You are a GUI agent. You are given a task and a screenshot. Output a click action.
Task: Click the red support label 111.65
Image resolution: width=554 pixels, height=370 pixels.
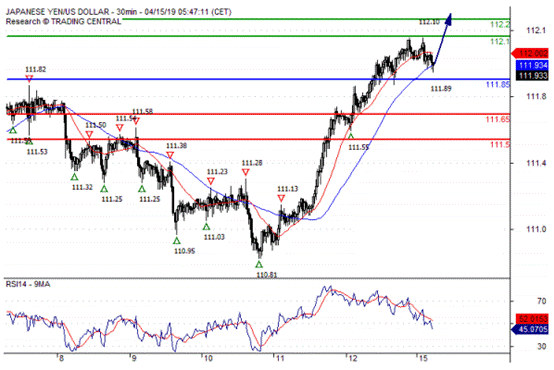click(498, 119)
